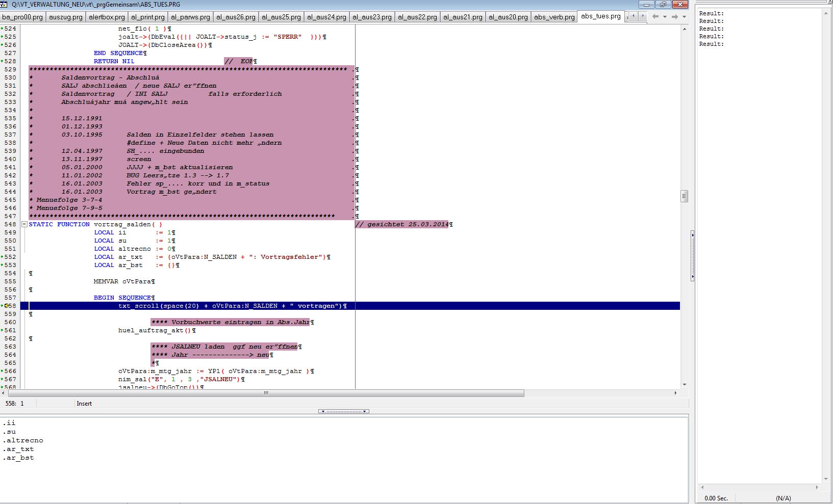
Task: Switch to the abs_verb.prg tab
Action: 554,17
